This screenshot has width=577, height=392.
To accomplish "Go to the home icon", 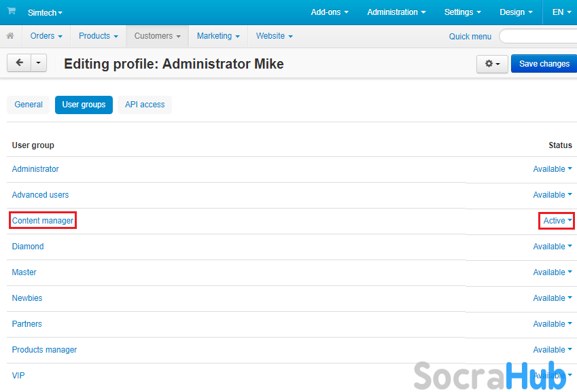I will tap(10, 36).
